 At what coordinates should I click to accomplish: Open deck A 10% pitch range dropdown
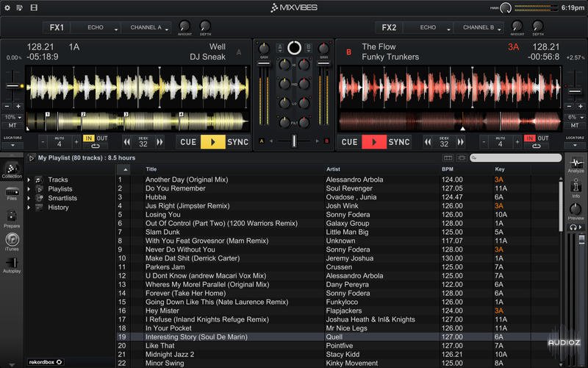point(12,117)
